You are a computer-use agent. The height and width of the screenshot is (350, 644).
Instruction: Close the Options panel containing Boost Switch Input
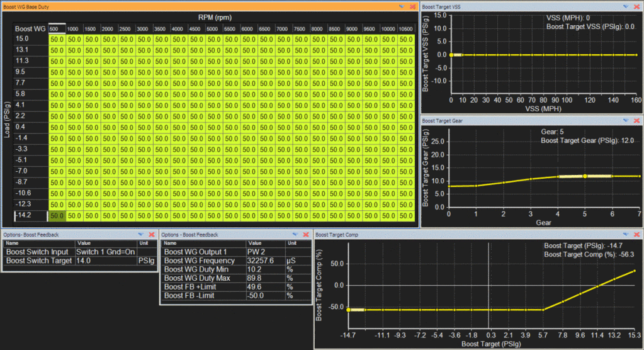(152, 234)
